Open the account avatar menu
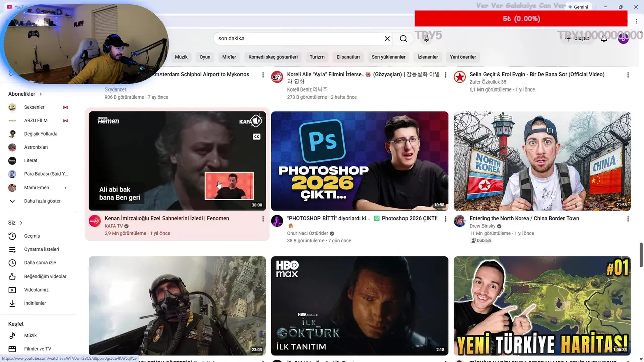Viewport: 644px width, 362px height. pyautogui.click(x=623, y=39)
